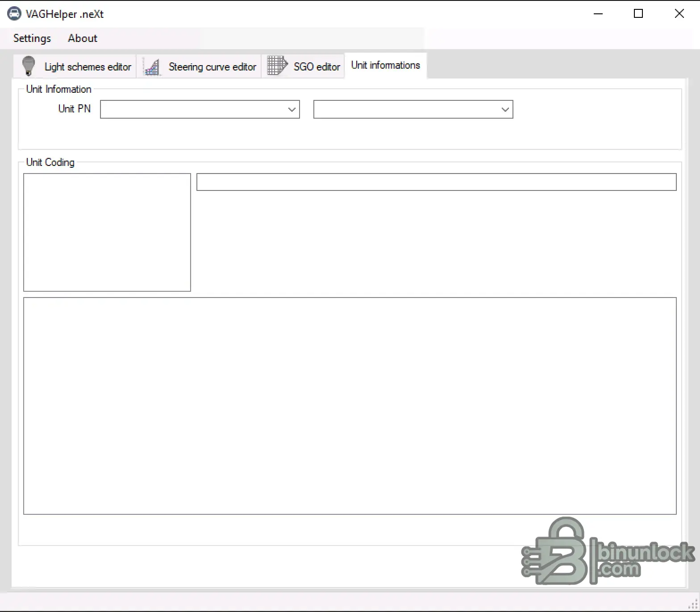Maximize the VAGHelper window

[638, 14]
